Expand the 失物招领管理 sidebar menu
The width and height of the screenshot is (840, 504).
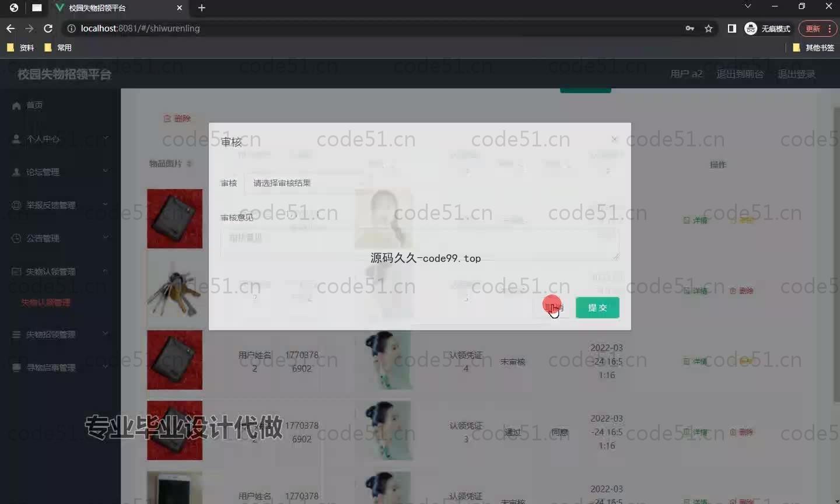pyautogui.click(x=60, y=334)
